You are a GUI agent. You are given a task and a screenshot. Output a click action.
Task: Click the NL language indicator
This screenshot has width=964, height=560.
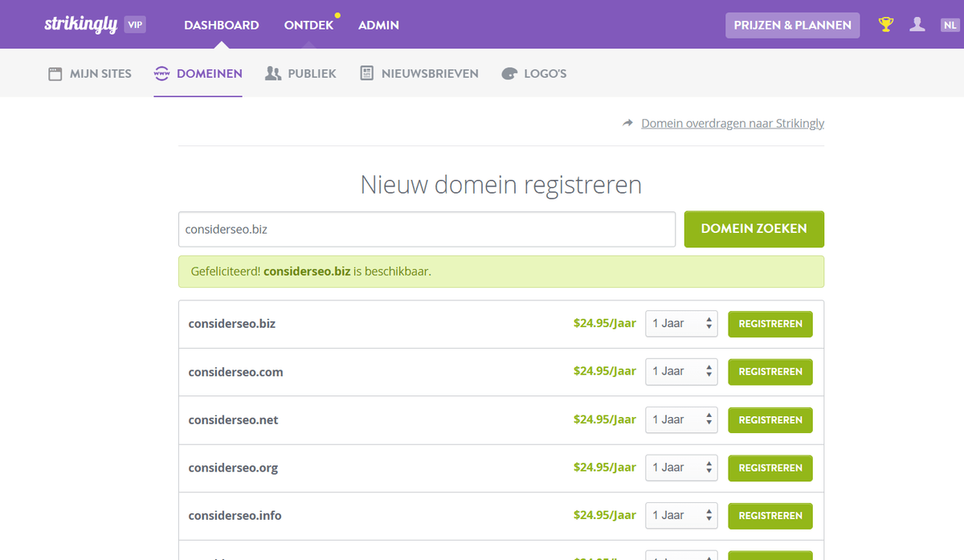950,23
